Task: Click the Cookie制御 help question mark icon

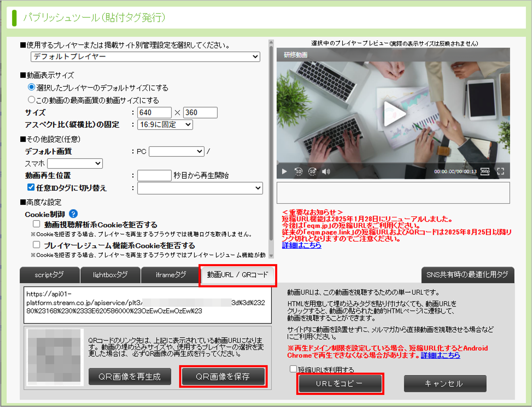Action: [x=73, y=214]
